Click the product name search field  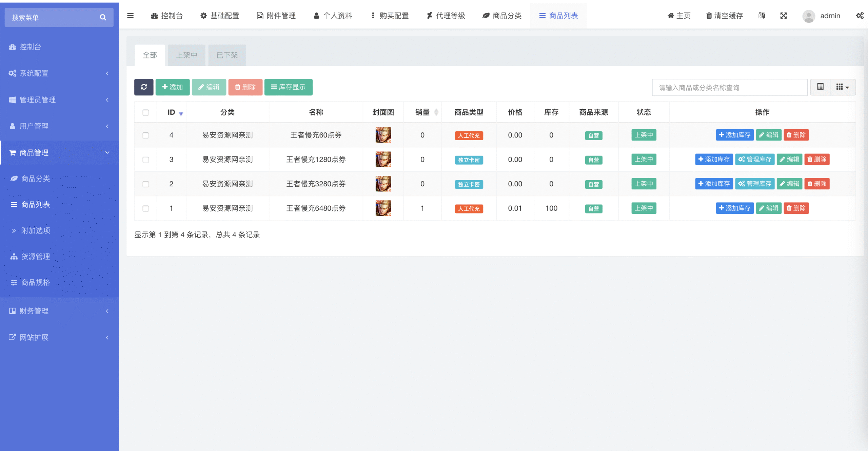pyautogui.click(x=729, y=88)
